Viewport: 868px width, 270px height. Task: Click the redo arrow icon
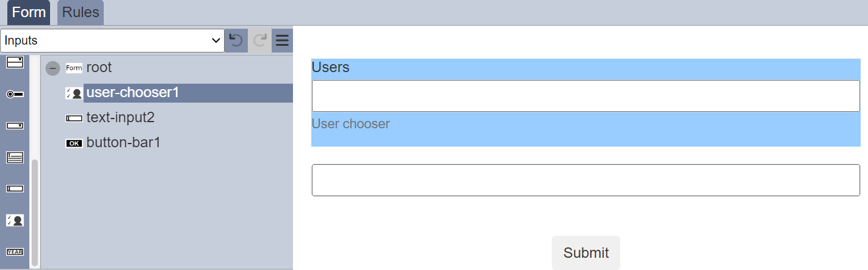[x=259, y=41]
